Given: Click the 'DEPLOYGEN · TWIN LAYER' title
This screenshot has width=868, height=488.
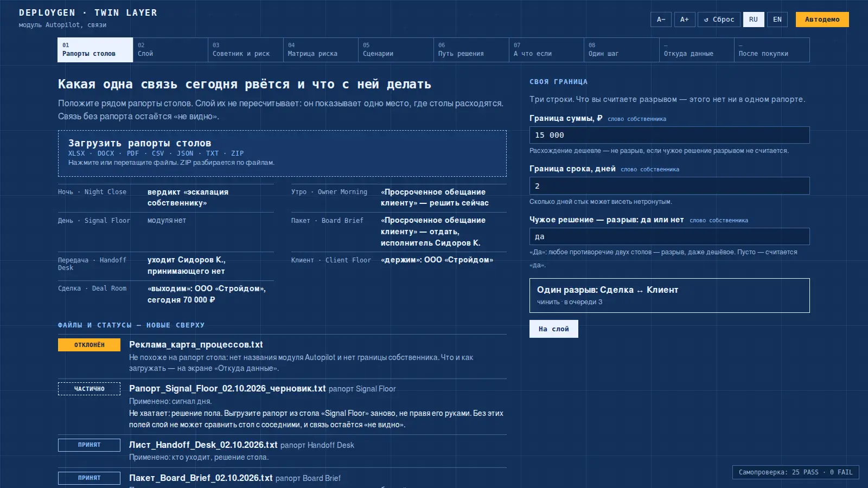Looking at the screenshot, I should [88, 12].
